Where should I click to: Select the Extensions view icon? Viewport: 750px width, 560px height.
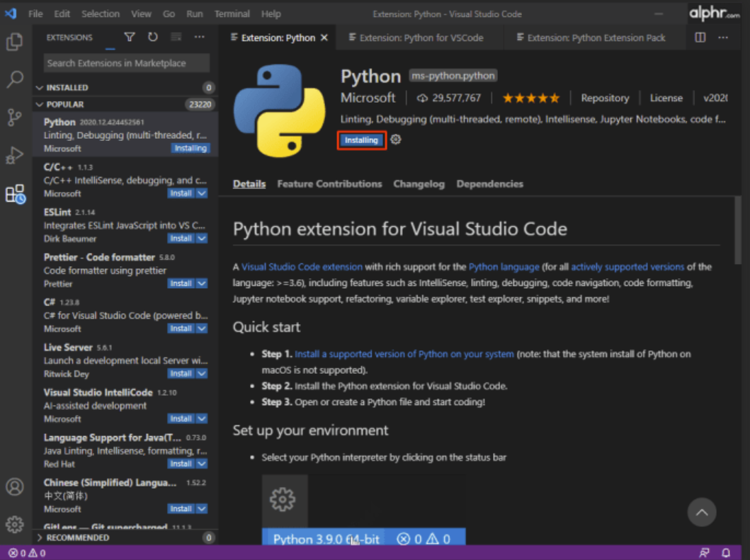(x=15, y=194)
